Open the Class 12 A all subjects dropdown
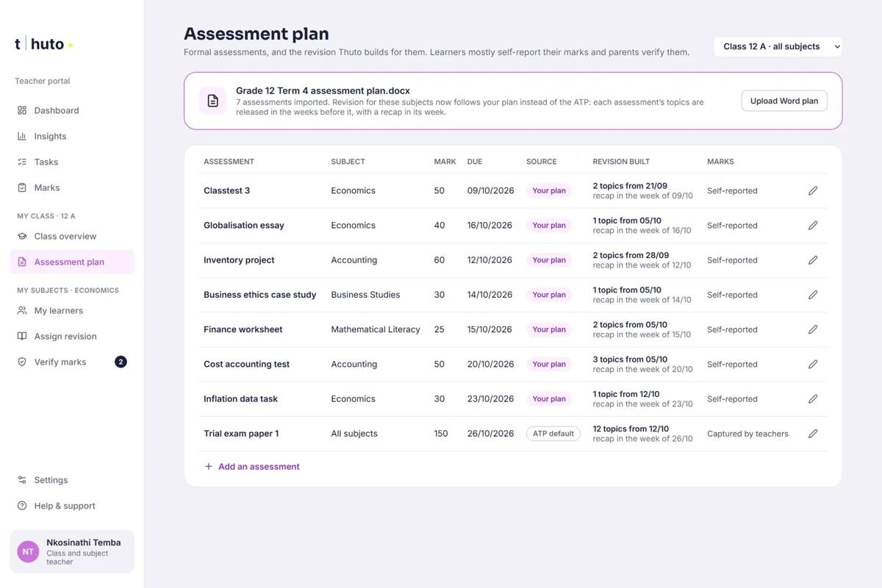882x588 pixels. pos(778,46)
